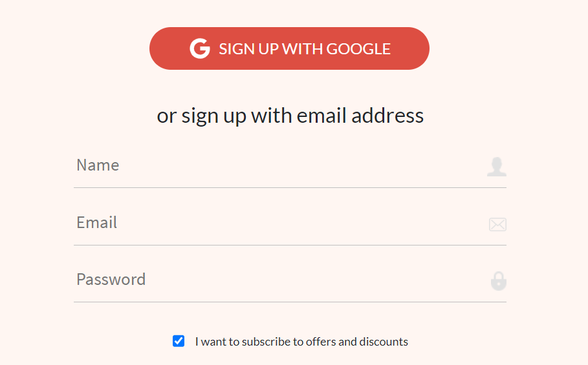
Task: Uncheck the subscribe to offers checkbox
Action: 179,341
